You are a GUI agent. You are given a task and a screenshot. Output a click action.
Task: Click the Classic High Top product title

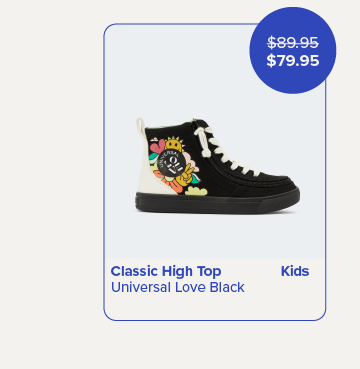pyautogui.click(x=166, y=272)
